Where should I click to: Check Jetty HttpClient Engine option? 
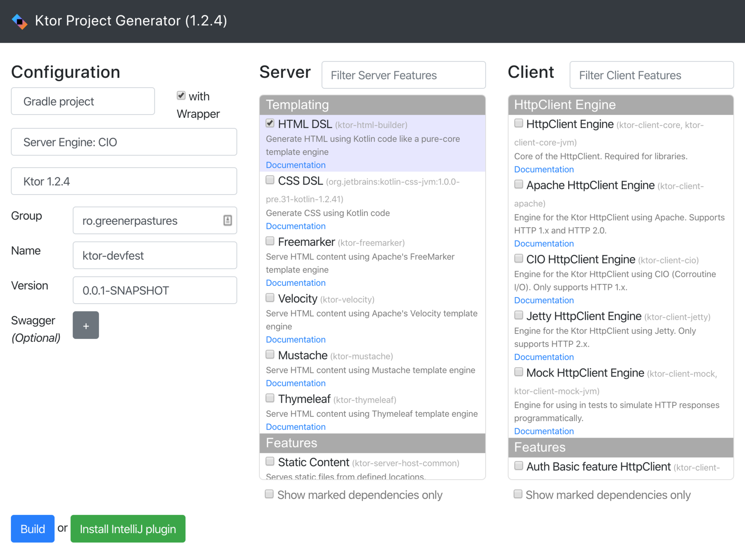coord(519,315)
